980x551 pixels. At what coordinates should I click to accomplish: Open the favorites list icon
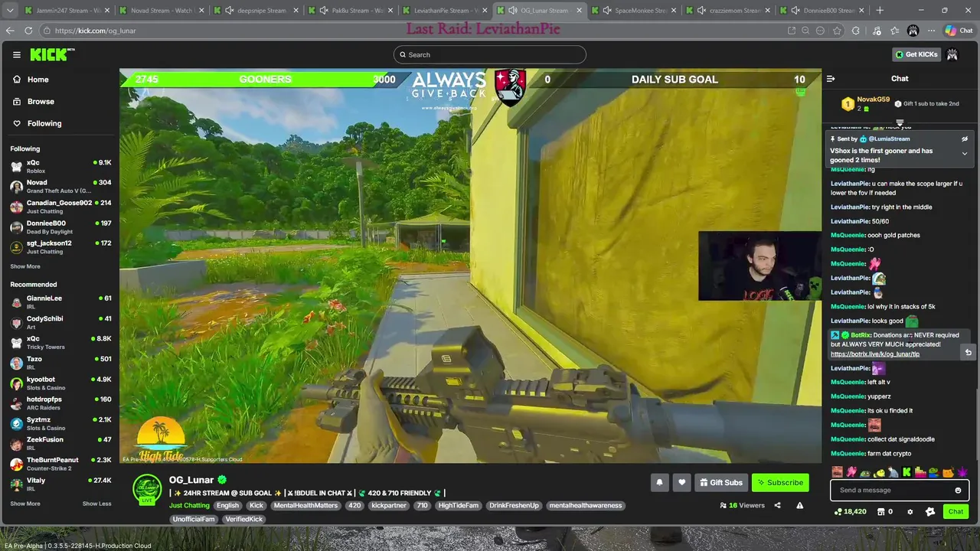(x=895, y=31)
